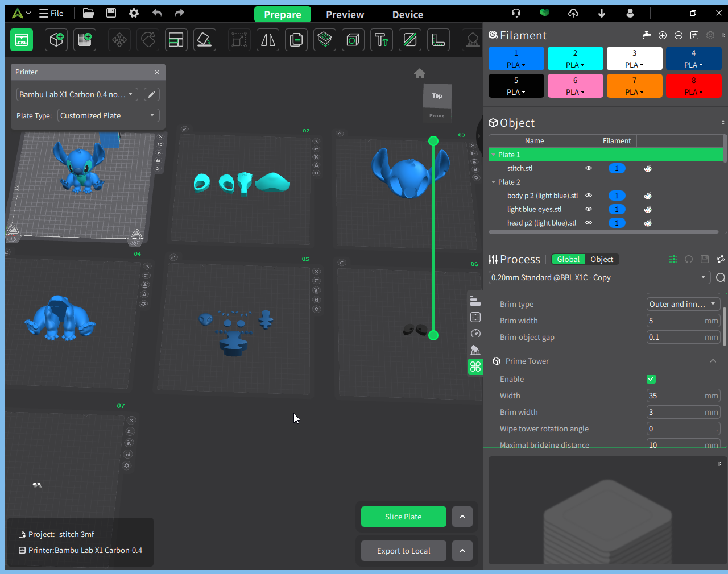Collapse the Plate 2 tree node
This screenshot has height=574, width=728.
493,182
